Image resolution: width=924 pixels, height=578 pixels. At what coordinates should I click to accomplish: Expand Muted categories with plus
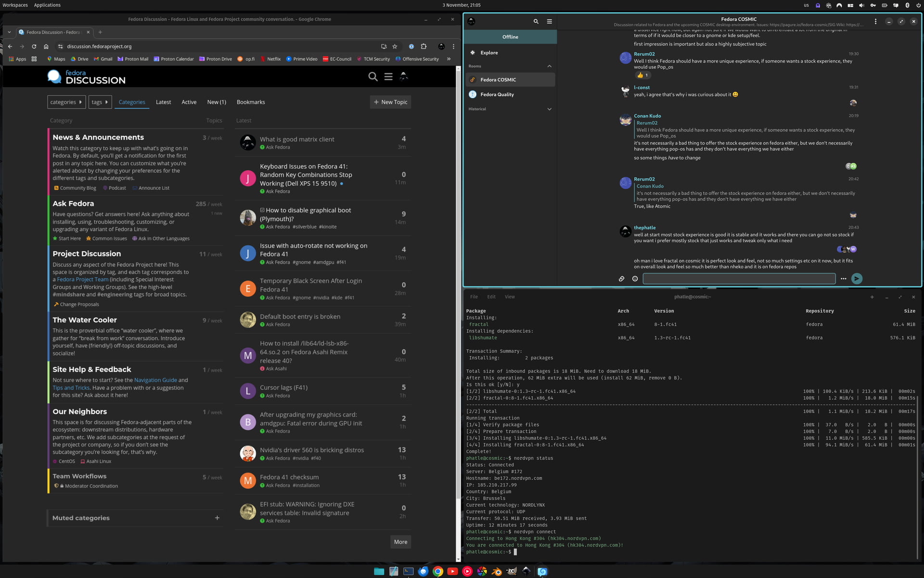[217, 518]
